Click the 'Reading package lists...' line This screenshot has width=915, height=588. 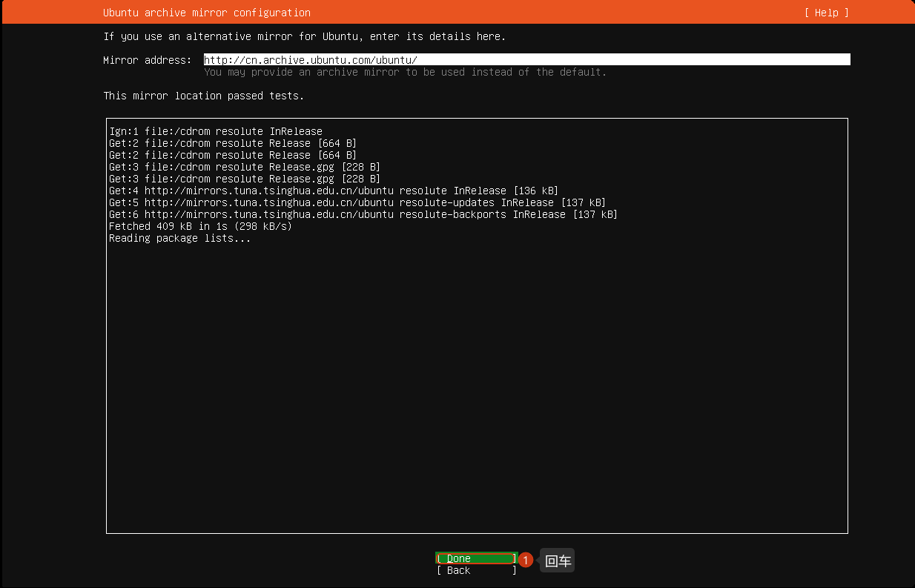[x=180, y=238]
